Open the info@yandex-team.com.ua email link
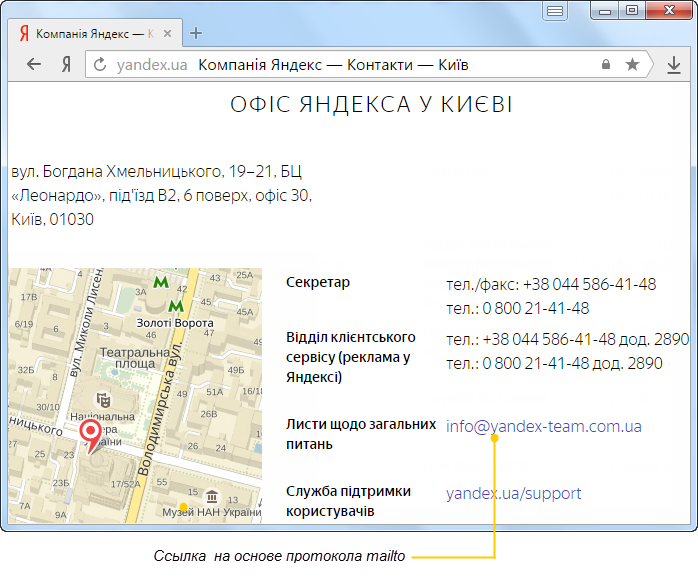Screen dimensions: 698x580 click(544, 426)
